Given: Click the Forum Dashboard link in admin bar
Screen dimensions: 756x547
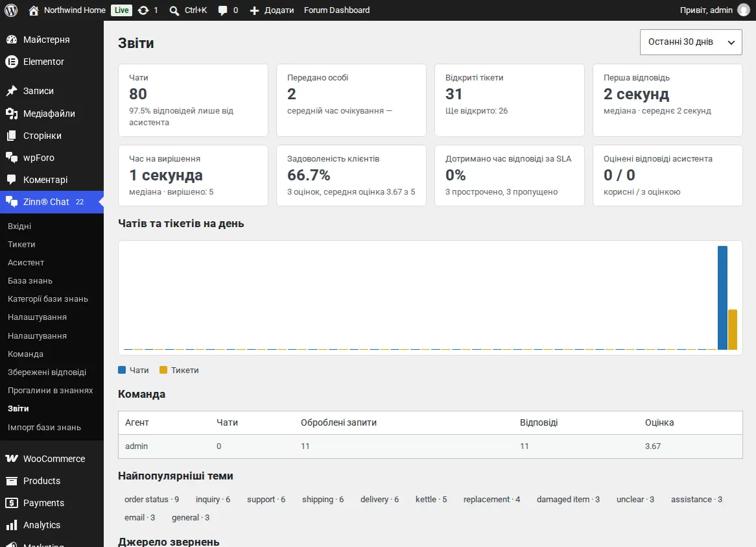Looking at the screenshot, I should coord(337,10).
